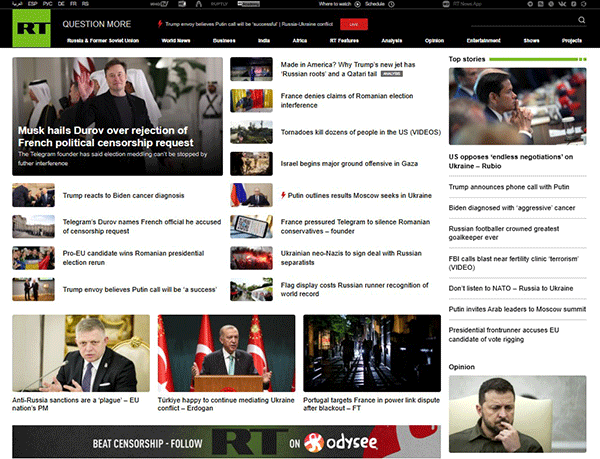Screen dimensions: 600x459
Task: Click thumbnail of Israel Gaza offensive story
Action: pos(251,164)
